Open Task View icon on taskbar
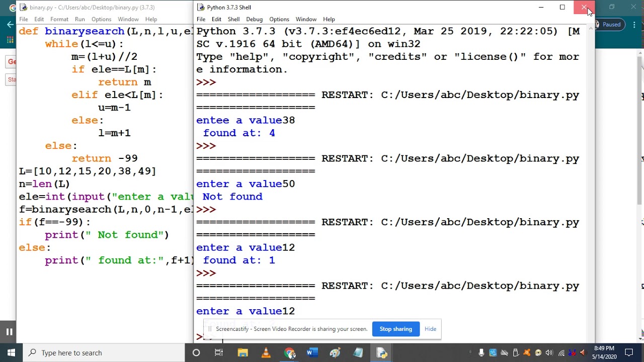This screenshot has width=644, height=362. (218, 352)
